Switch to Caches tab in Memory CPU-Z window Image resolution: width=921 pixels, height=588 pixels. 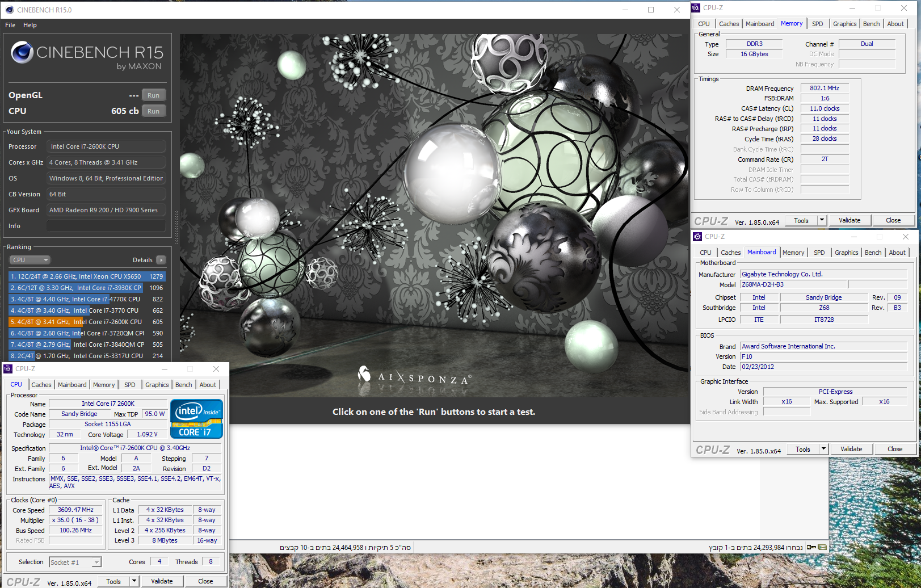click(729, 24)
